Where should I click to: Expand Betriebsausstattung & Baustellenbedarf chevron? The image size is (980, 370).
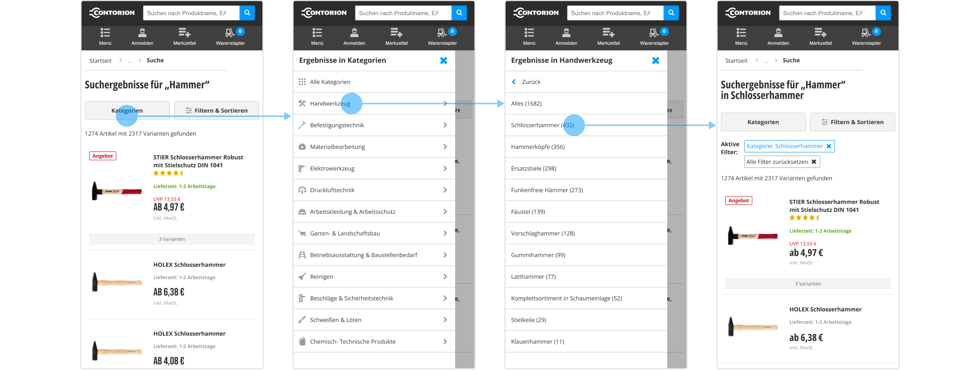[x=445, y=255]
